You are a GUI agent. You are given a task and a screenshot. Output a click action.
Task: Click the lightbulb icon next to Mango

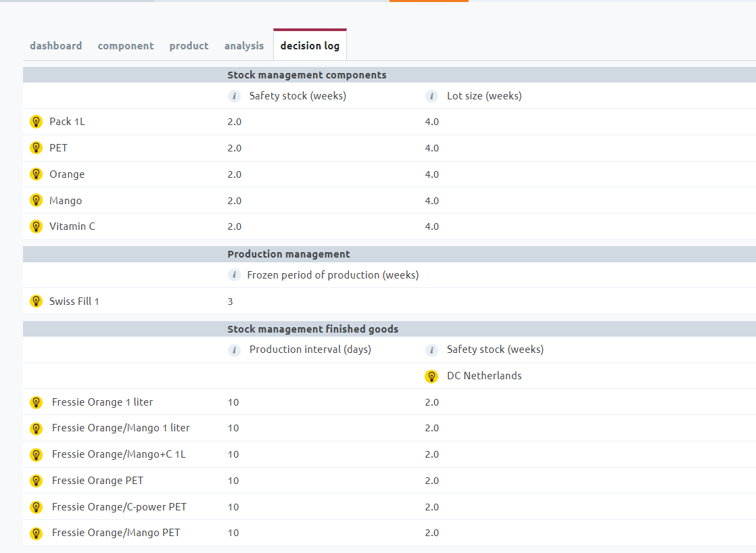[36, 200]
